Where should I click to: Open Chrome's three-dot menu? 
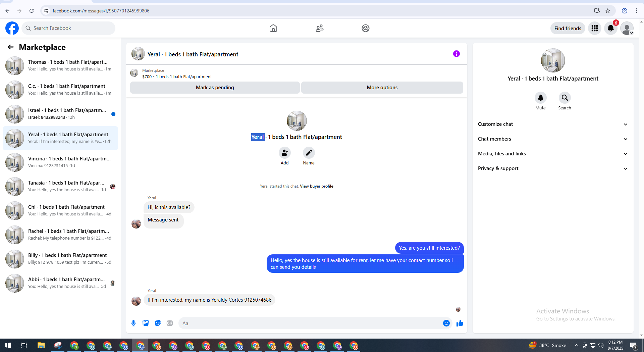[x=637, y=11]
